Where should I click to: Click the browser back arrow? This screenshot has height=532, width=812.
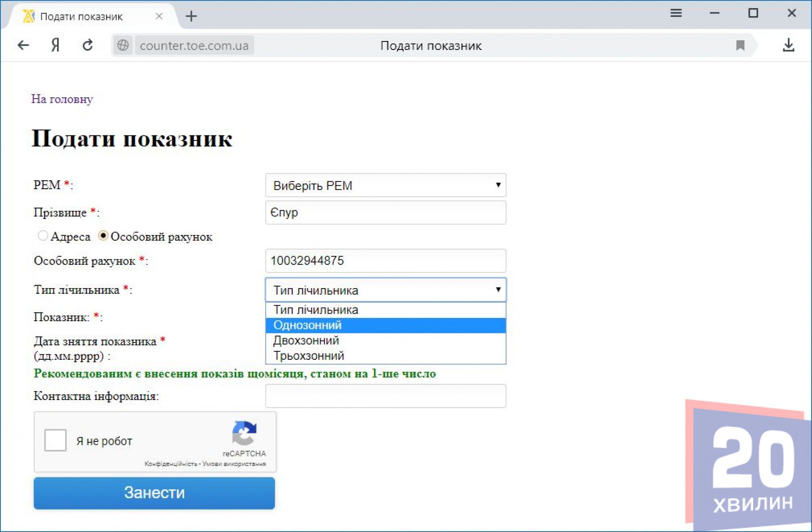[23, 45]
